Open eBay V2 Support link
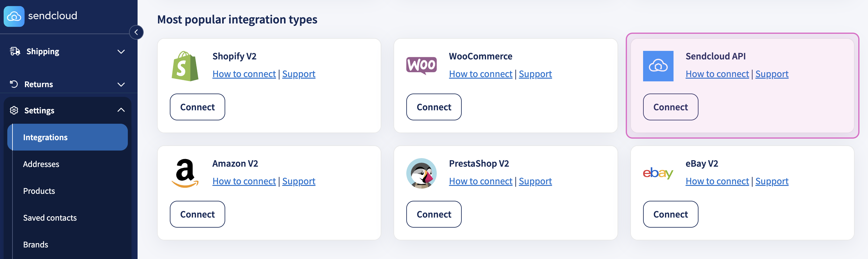Image resolution: width=868 pixels, height=259 pixels. [772, 181]
